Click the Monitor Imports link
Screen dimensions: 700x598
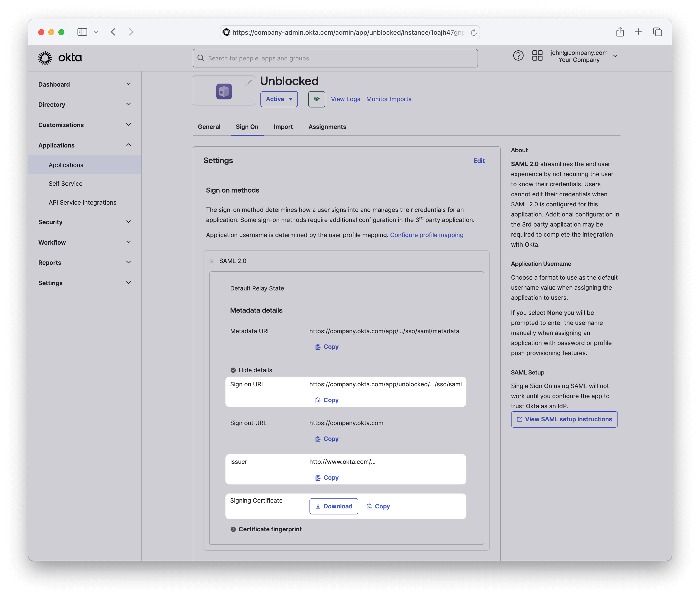[388, 99]
